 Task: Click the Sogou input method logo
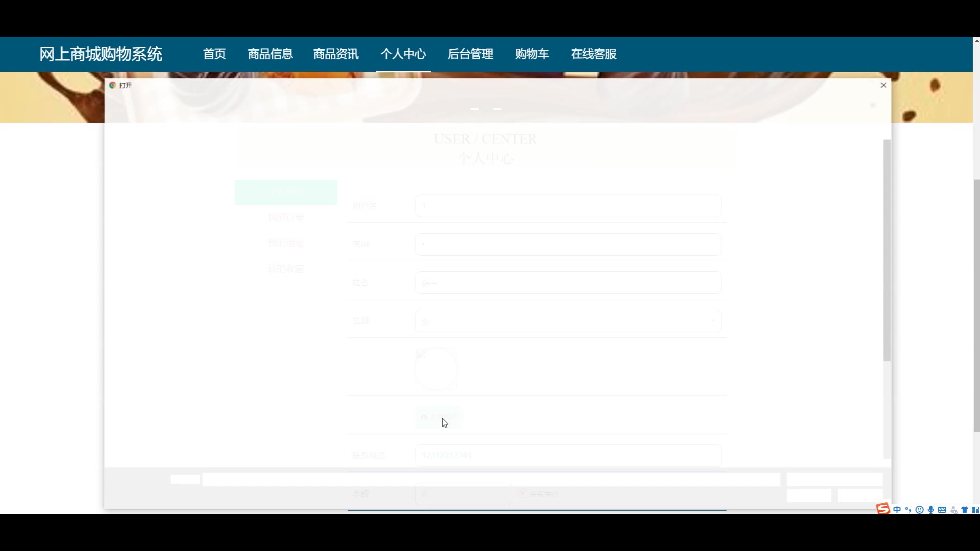point(883,509)
